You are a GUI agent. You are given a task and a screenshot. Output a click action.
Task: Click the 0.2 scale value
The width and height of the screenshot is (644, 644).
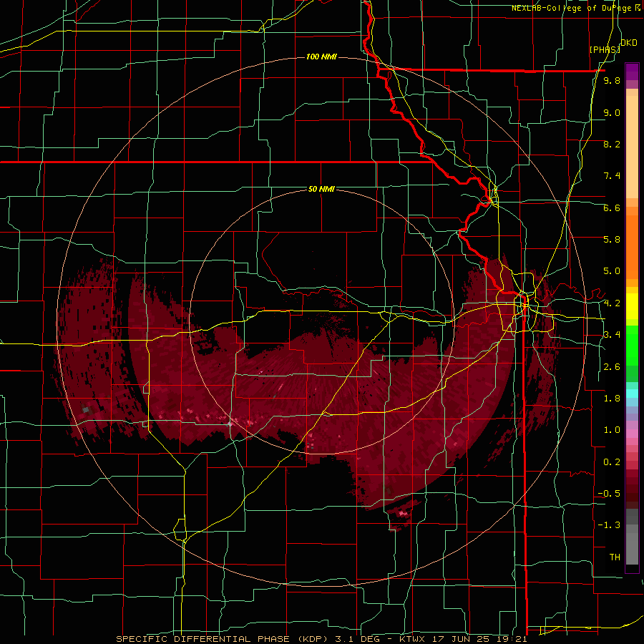pos(612,462)
